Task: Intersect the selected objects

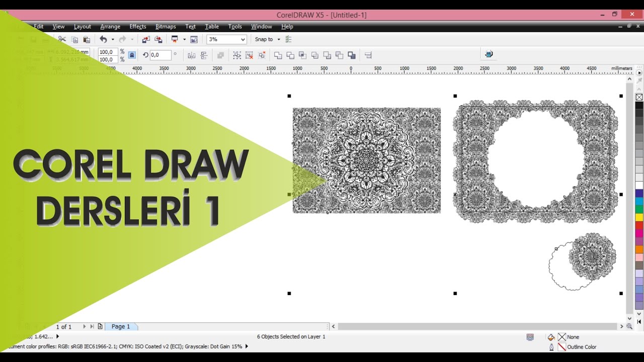Action: click(x=302, y=55)
